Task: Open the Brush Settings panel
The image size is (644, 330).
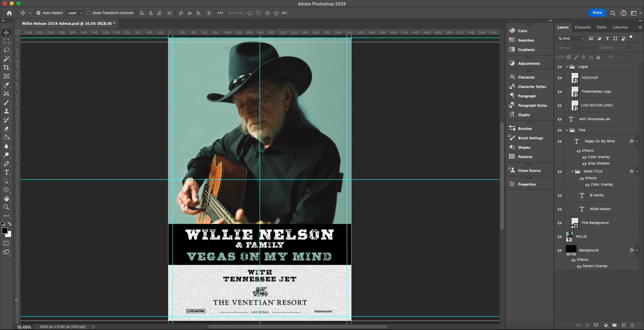Action: click(530, 138)
